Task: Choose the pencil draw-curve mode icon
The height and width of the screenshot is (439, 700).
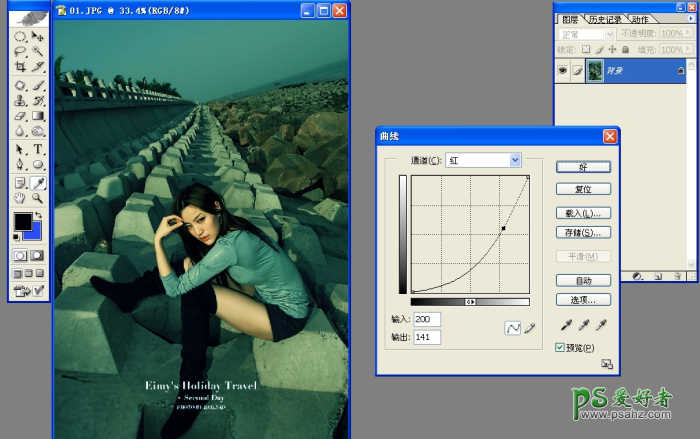Action: (530, 327)
